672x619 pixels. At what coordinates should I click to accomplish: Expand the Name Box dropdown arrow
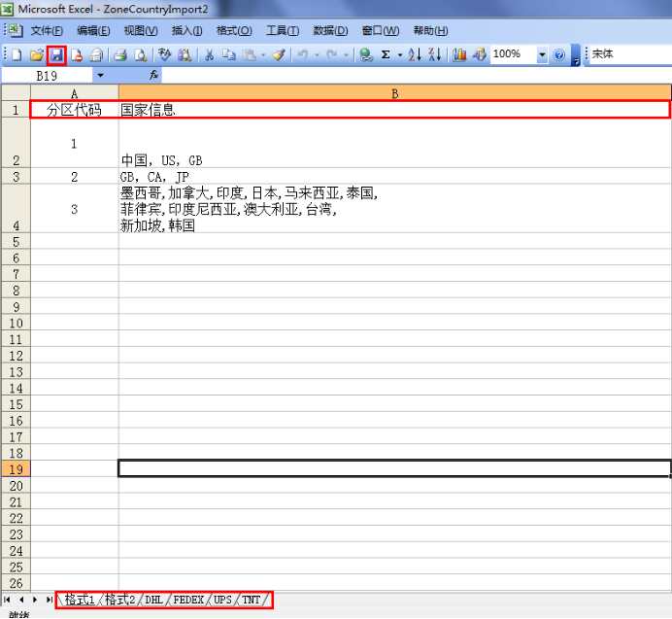pos(100,75)
